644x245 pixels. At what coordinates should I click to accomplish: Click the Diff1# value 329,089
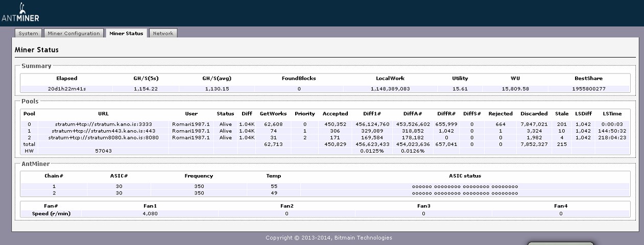372,131
